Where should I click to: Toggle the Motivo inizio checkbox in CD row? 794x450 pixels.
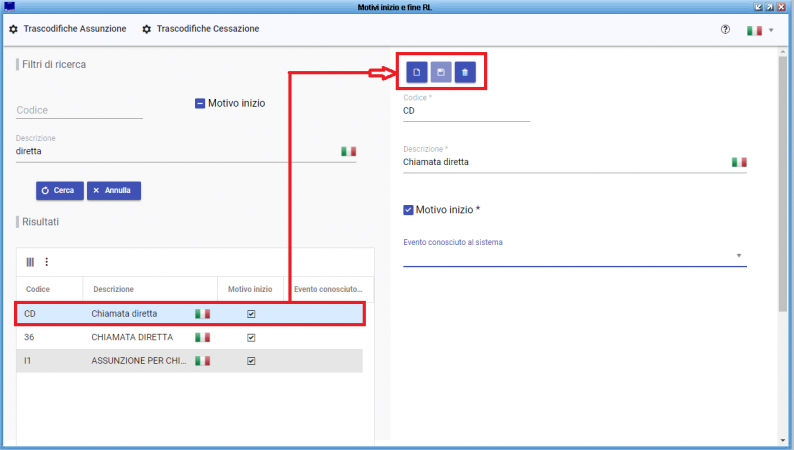251,314
